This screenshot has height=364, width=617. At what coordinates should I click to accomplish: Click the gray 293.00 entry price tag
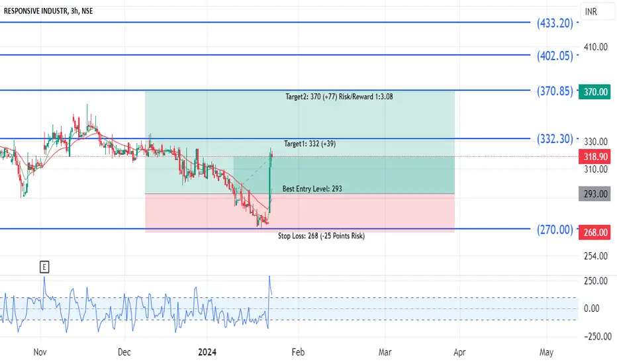pos(594,194)
